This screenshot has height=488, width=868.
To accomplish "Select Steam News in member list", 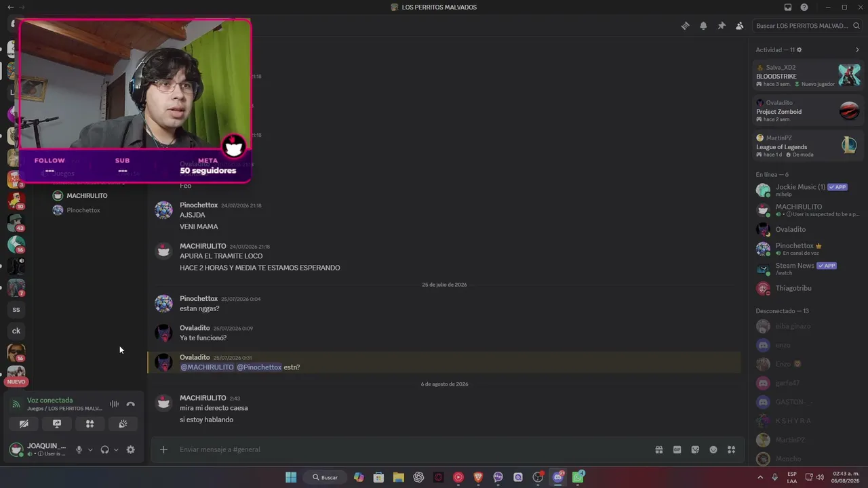I will pos(808,268).
